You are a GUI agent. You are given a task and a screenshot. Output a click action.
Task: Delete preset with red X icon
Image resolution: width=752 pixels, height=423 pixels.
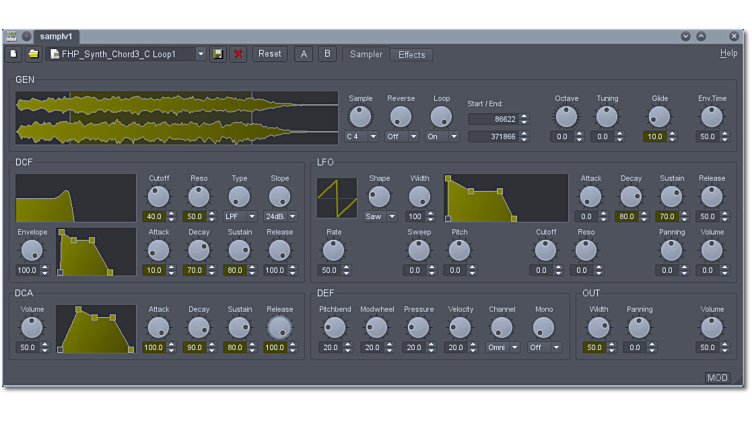(x=238, y=54)
